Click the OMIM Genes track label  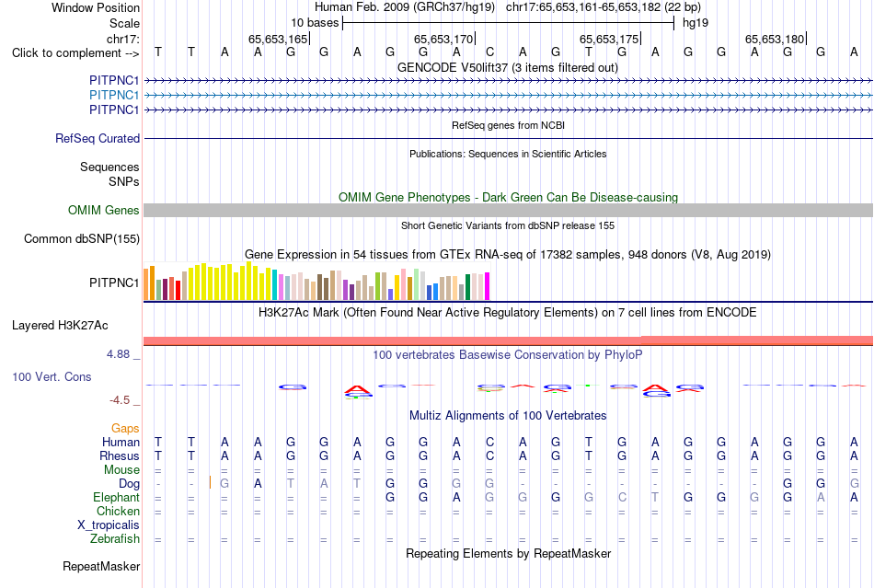[x=103, y=210]
